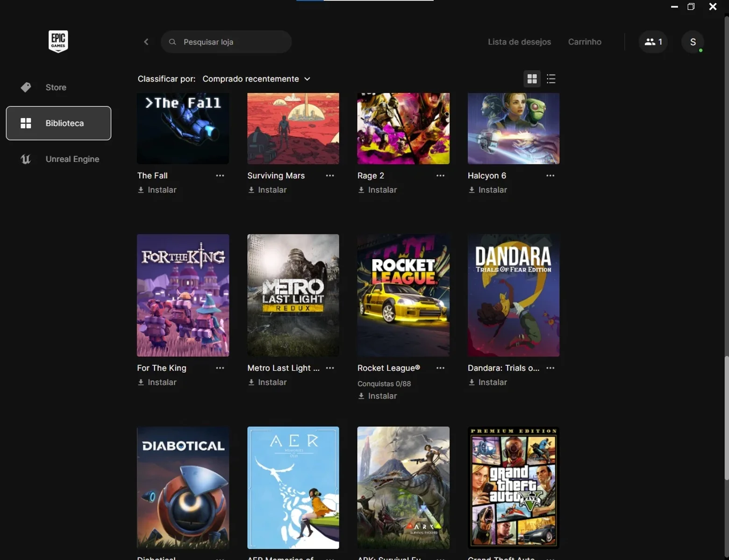Open Dandara options menu

[550, 368]
